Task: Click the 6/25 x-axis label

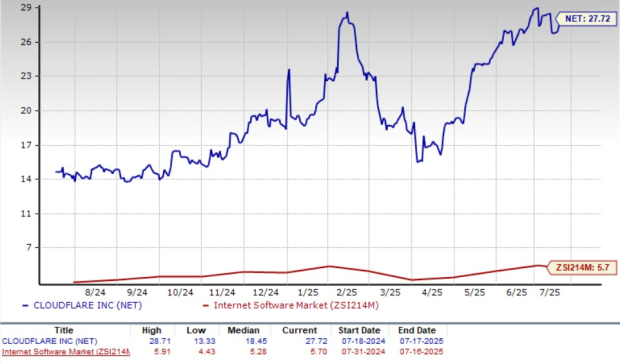Action: tap(516, 292)
